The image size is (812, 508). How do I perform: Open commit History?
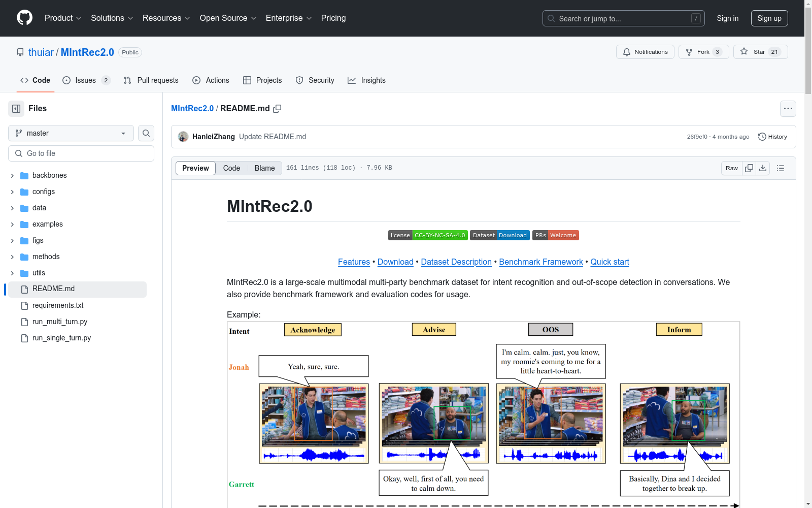pos(772,137)
